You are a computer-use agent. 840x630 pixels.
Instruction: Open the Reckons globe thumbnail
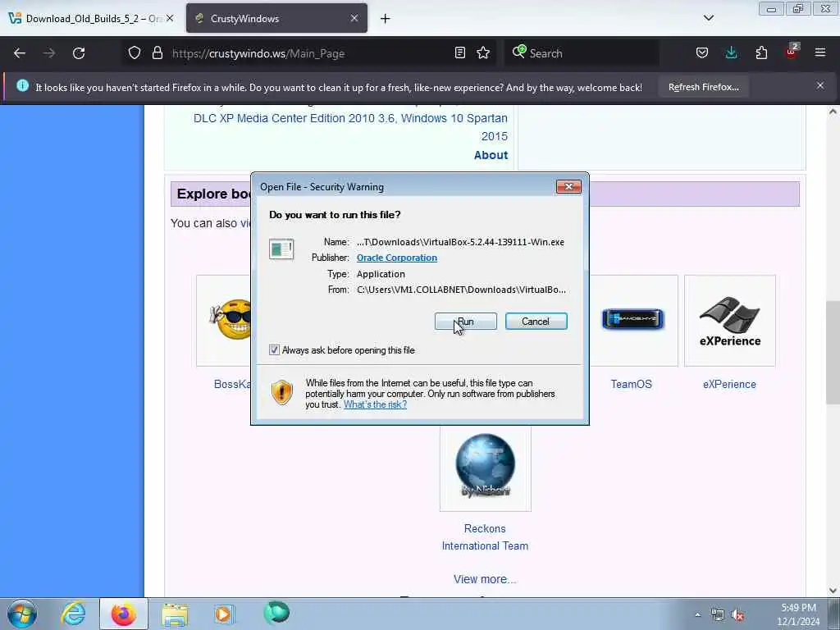[486, 466]
